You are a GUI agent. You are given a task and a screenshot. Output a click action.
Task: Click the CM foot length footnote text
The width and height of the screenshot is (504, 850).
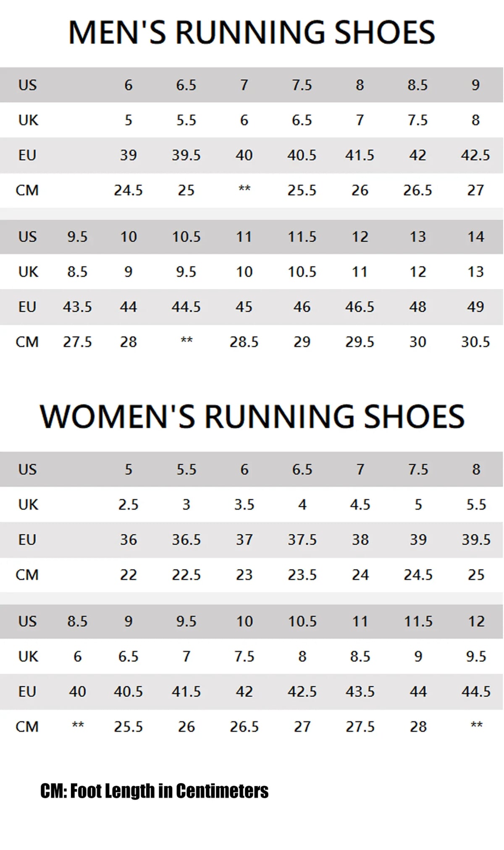point(154,791)
